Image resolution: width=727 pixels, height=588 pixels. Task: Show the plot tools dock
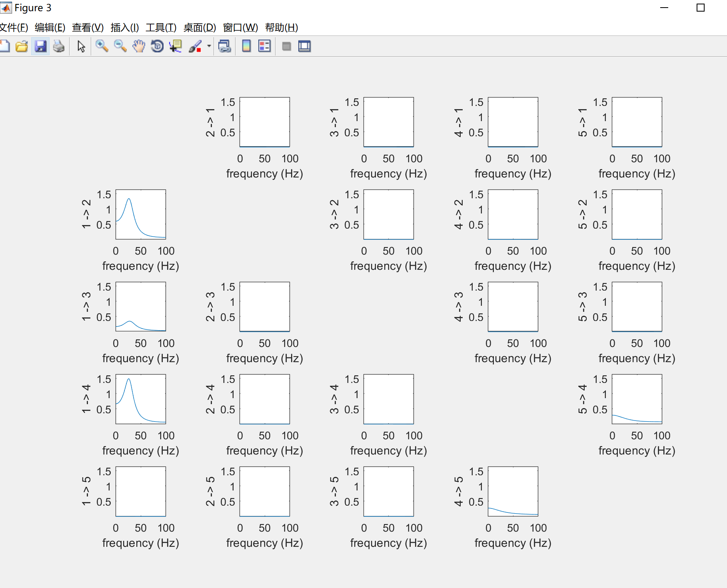point(304,46)
